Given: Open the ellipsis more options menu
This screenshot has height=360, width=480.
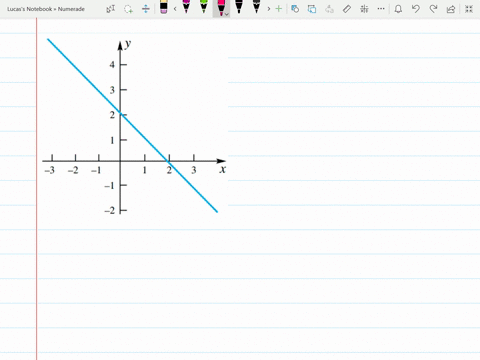Looking at the screenshot, I should [x=381, y=9].
